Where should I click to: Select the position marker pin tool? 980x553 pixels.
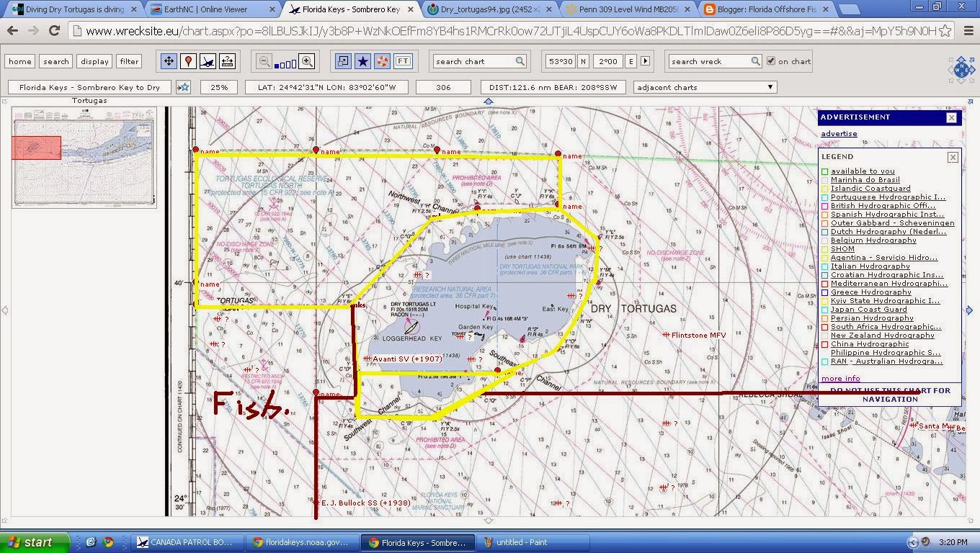click(188, 61)
